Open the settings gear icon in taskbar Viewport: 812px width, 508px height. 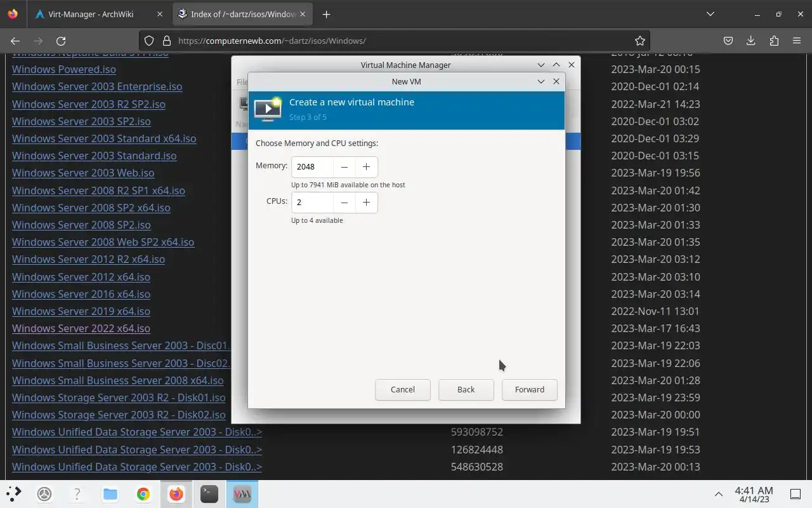pyautogui.click(x=44, y=493)
